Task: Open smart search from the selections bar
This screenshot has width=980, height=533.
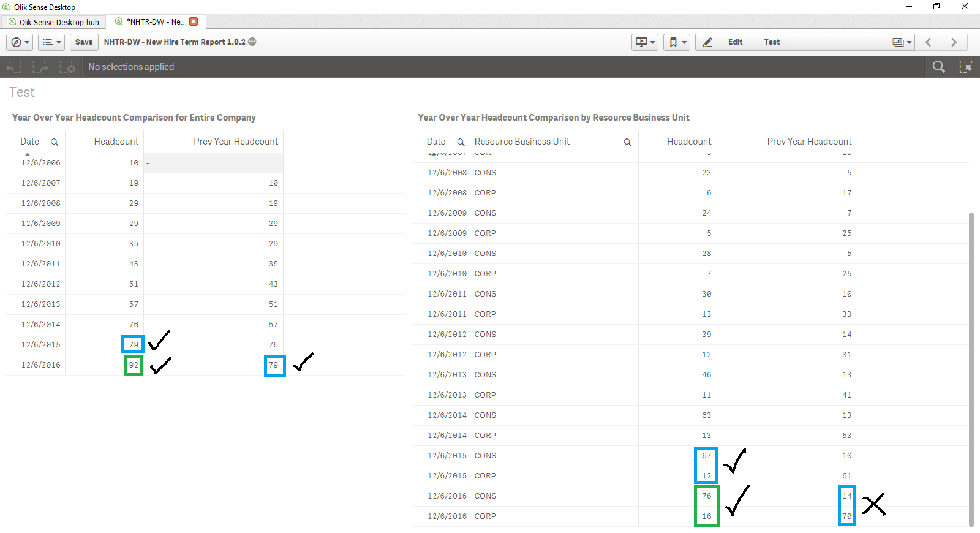Action: tap(938, 67)
